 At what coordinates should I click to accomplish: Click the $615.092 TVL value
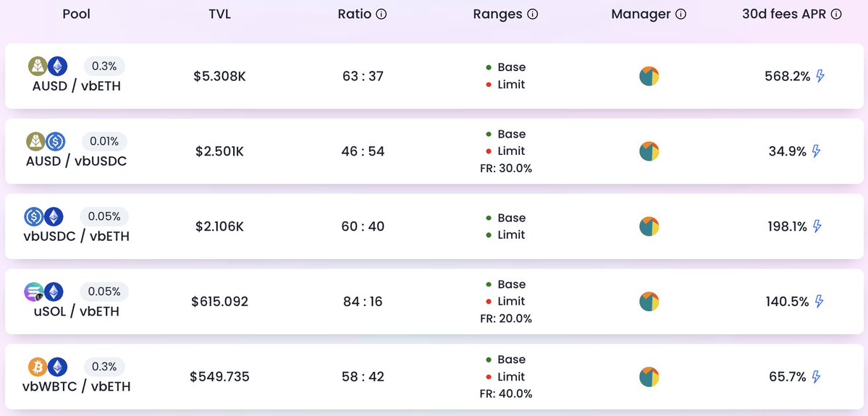pyautogui.click(x=219, y=302)
